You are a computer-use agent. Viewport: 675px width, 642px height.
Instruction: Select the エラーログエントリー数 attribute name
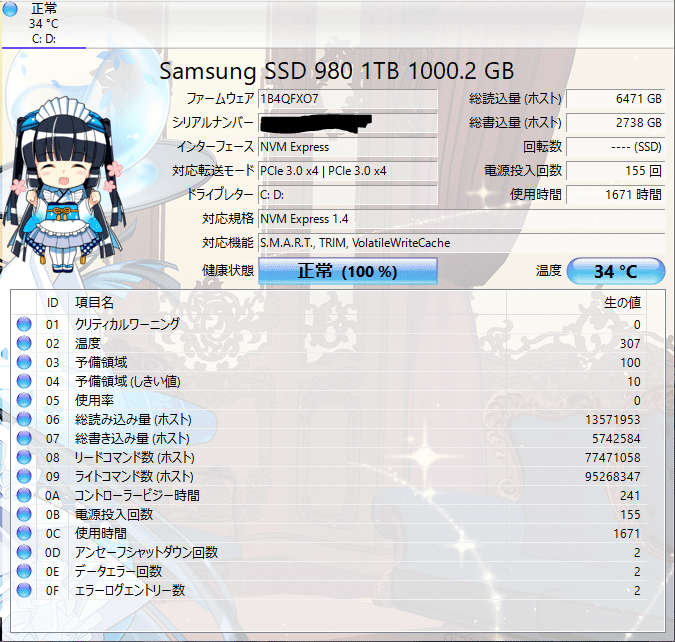(x=130, y=590)
